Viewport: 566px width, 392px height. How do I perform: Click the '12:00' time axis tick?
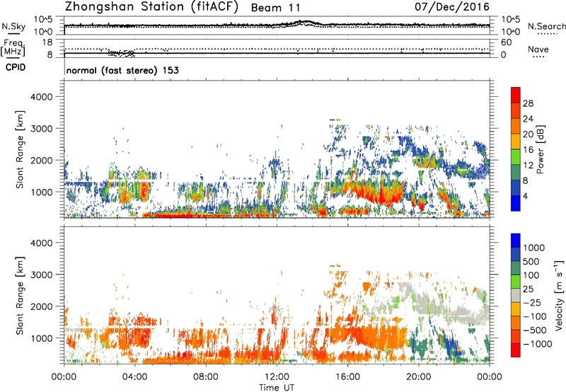[277, 377]
